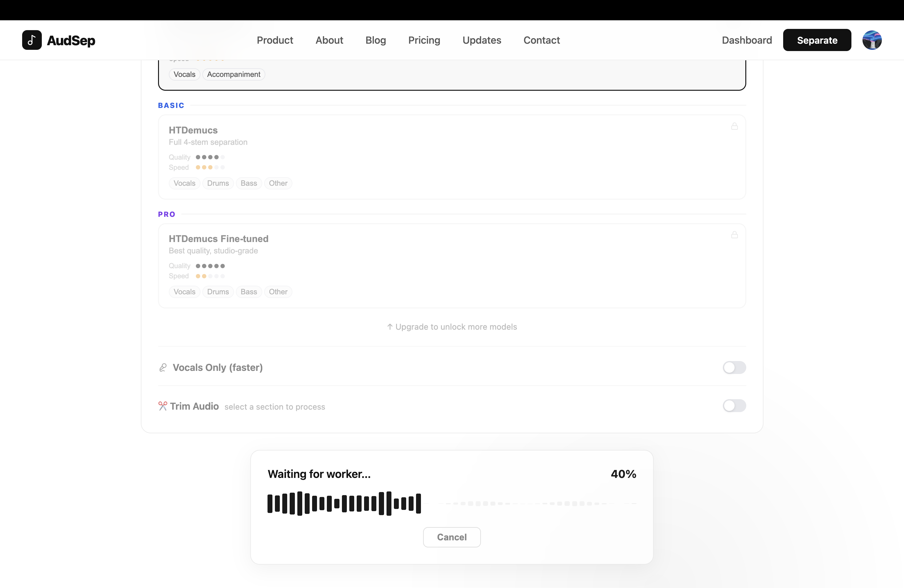Click the scissors icon beside Trim Audio
904x588 pixels.
[163, 406]
